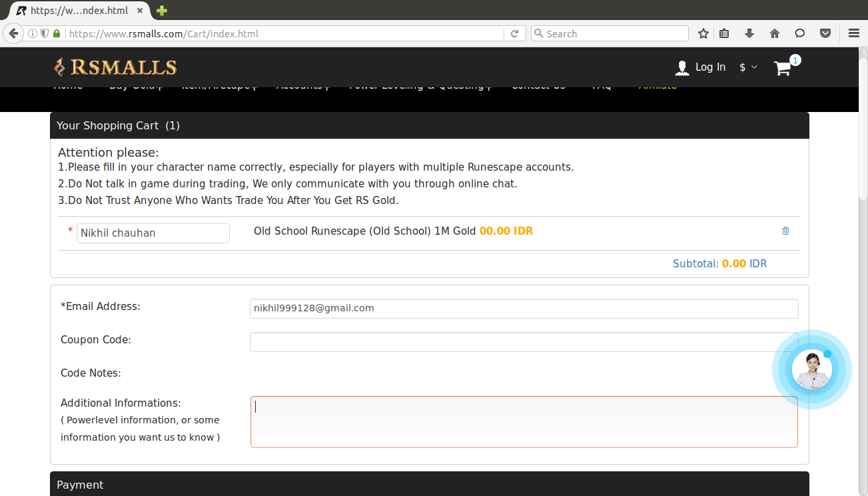Open the FAQ menu item

(x=601, y=85)
